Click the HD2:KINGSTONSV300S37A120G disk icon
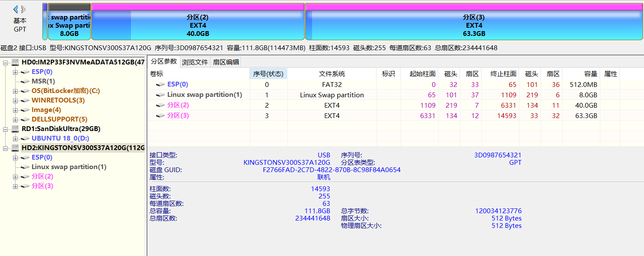The width and height of the screenshot is (644, 256). (x=16, y=147)
